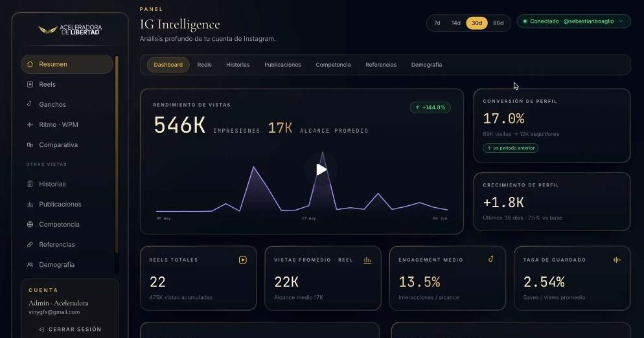
Task: Click the Comparativa icon in sidebar
Action: pyautogui.click(x=30, y=144)
